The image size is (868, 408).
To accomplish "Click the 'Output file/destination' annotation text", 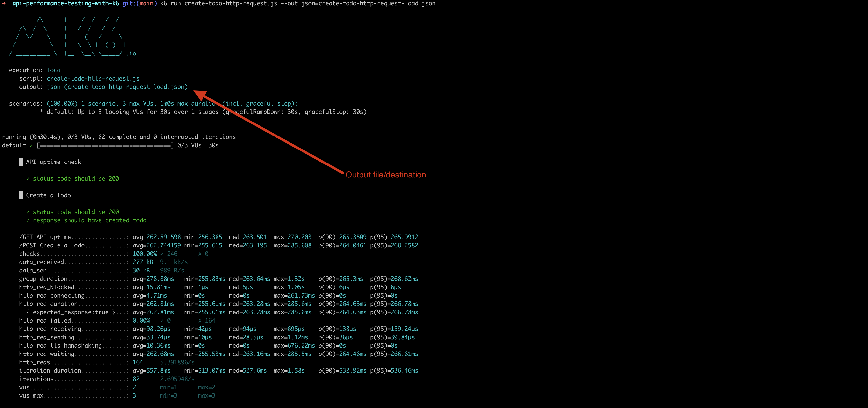I will 386,175.
